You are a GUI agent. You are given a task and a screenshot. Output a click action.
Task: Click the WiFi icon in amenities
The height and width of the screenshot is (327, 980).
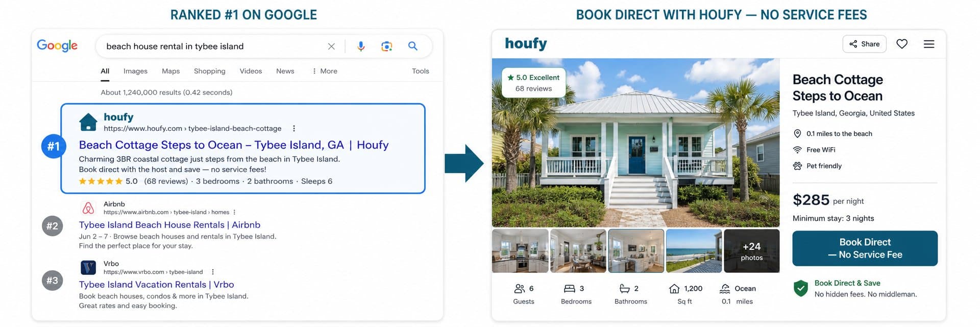click(x=797, y=150)
